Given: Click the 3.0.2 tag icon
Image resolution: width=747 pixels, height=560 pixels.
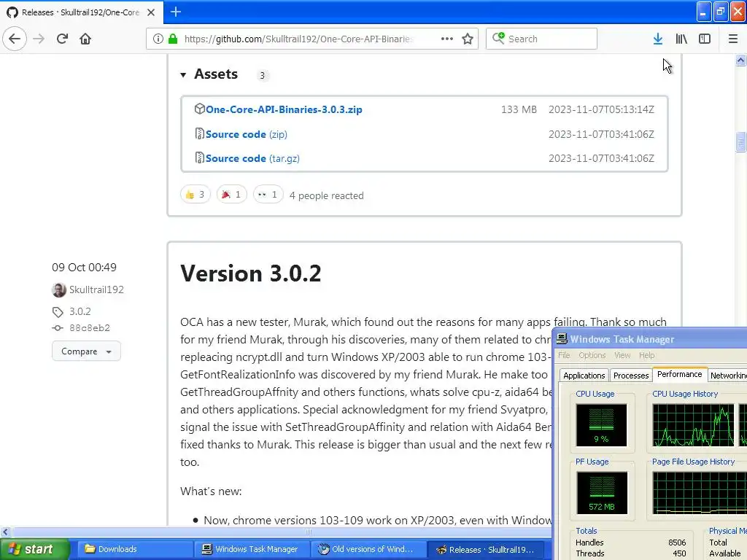Looking at the screenshot, I should coord(58,312).
